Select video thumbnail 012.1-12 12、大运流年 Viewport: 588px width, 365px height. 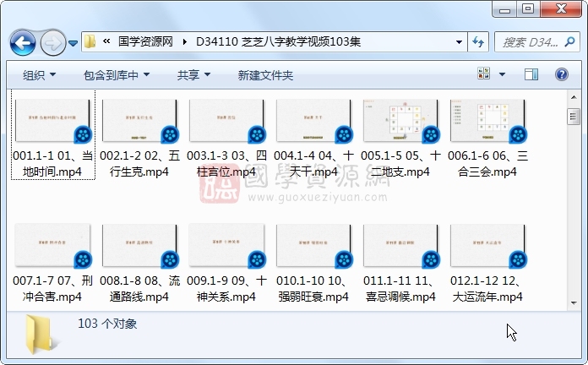coord(487,246)
